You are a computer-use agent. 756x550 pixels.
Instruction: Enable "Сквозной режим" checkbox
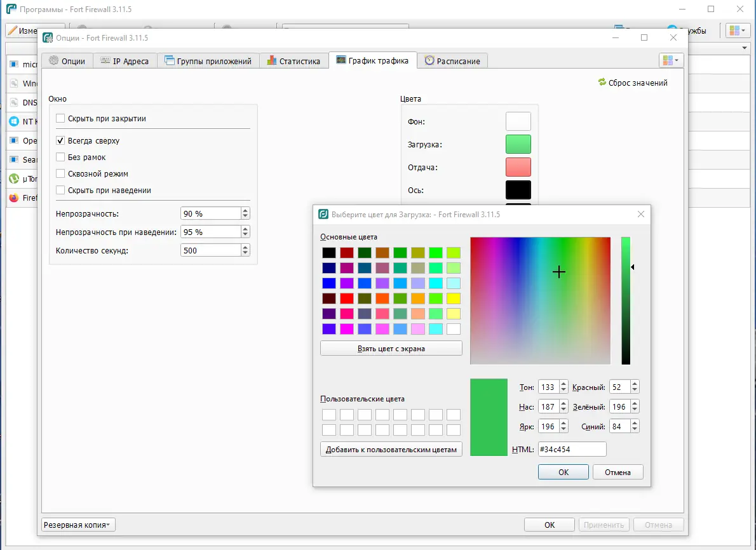point(60,173)
